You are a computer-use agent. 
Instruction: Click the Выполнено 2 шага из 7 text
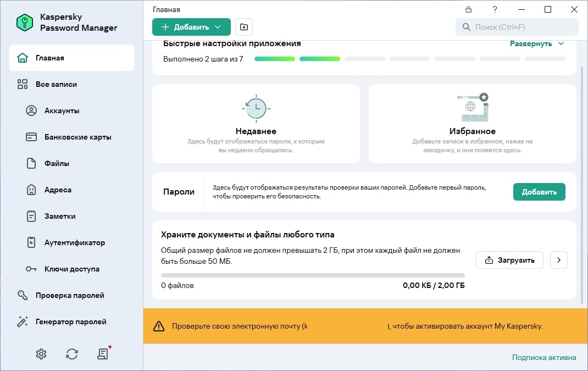(203, 59)
